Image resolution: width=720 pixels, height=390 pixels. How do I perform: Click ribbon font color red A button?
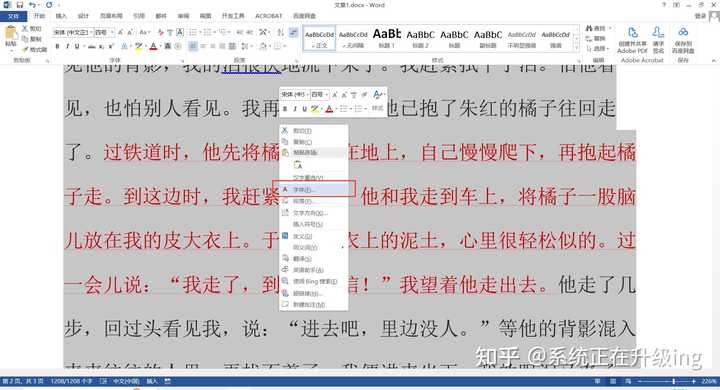pyautogui.click(x=153, y=46)
